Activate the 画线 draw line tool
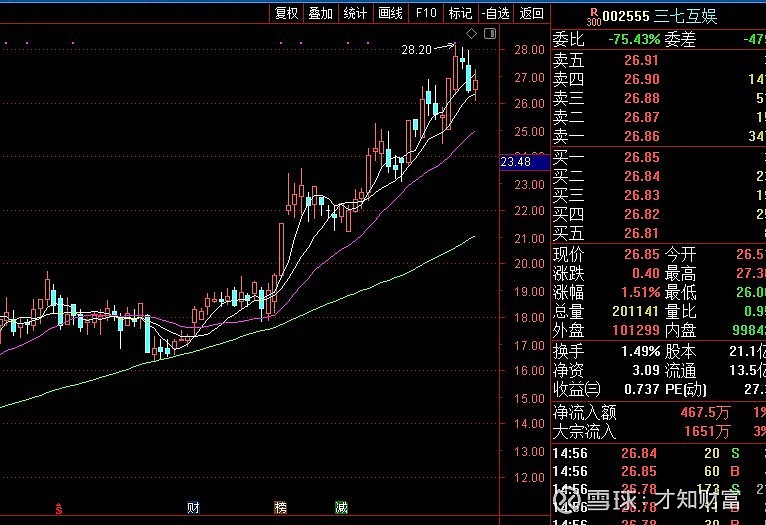 coord(390,13)
